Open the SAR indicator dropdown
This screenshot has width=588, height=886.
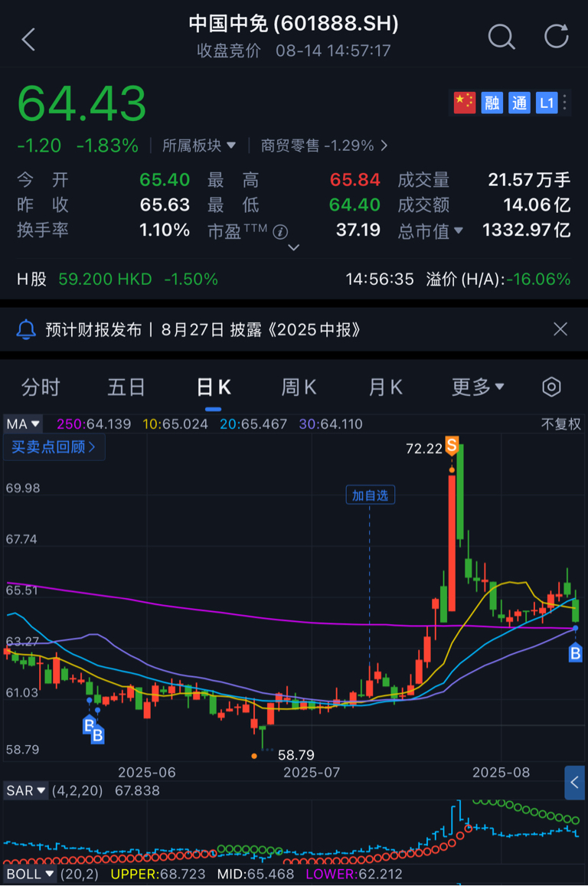(x=26, y=790)
